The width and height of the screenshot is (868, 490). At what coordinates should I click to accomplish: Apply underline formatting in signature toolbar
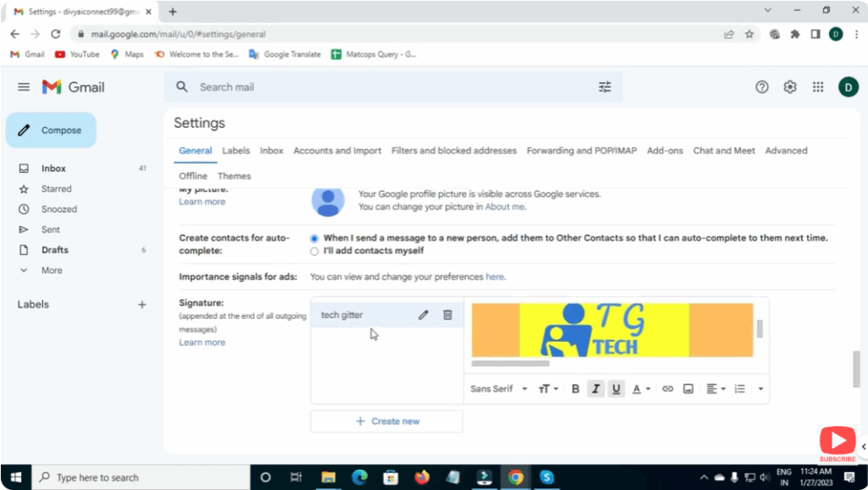[616, 389]
